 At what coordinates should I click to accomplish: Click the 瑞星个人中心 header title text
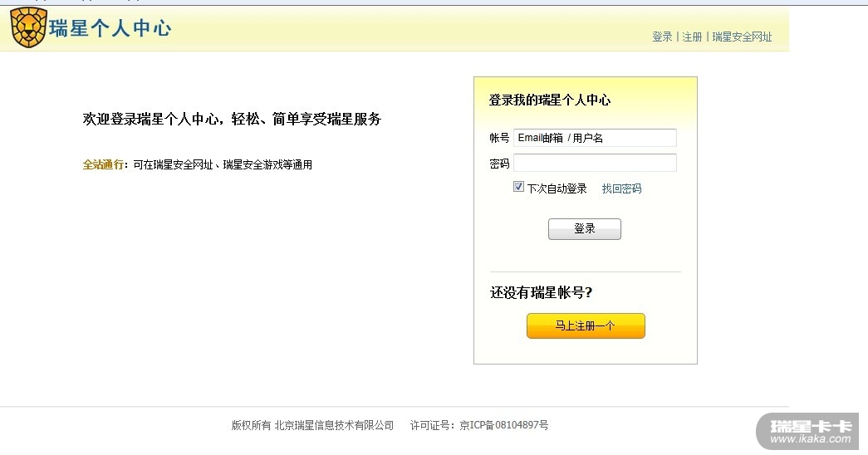[110, 28]
